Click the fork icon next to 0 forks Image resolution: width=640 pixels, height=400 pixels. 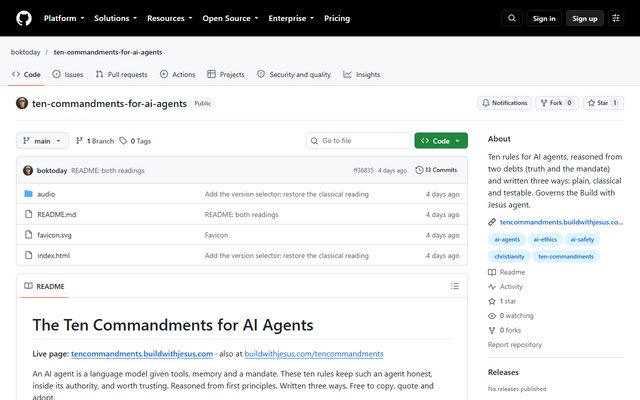pos(492,330)
